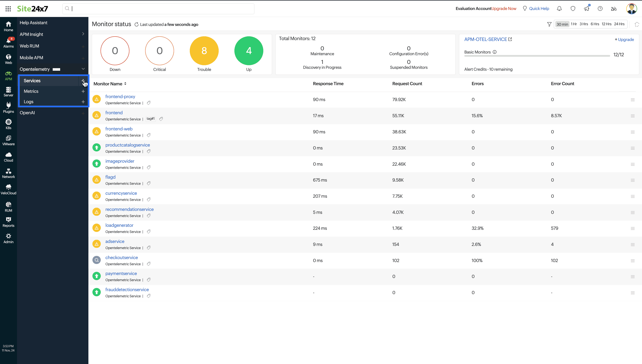Switch to the 24 Hrs time range
Screen dimensions: 642x364
click(x=619, y=24)
